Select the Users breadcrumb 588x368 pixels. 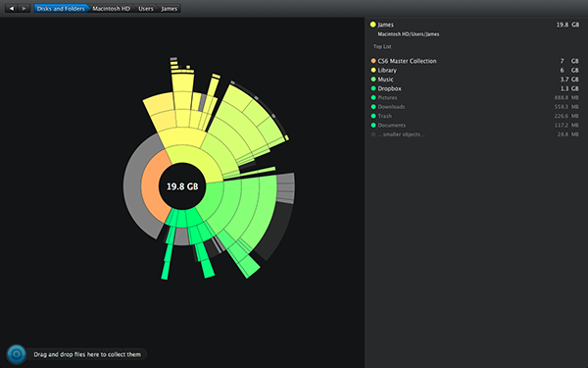tap(146, 8)
